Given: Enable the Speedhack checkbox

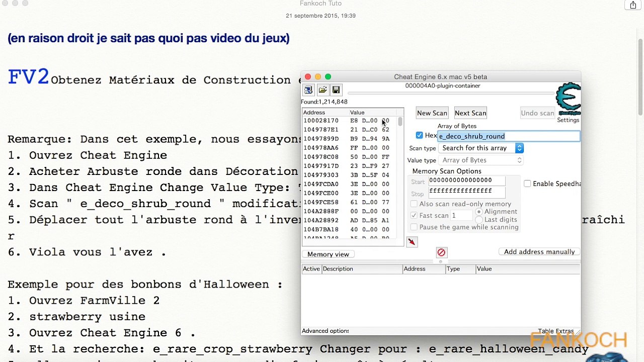Looking at the screenshot, I should click(527, 184).
